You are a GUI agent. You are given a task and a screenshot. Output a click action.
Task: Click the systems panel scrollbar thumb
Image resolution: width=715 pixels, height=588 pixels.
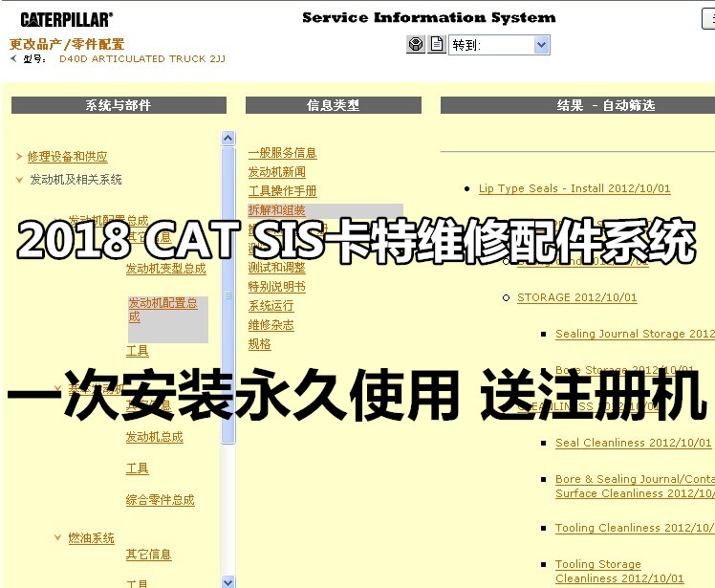pos(228,295)
